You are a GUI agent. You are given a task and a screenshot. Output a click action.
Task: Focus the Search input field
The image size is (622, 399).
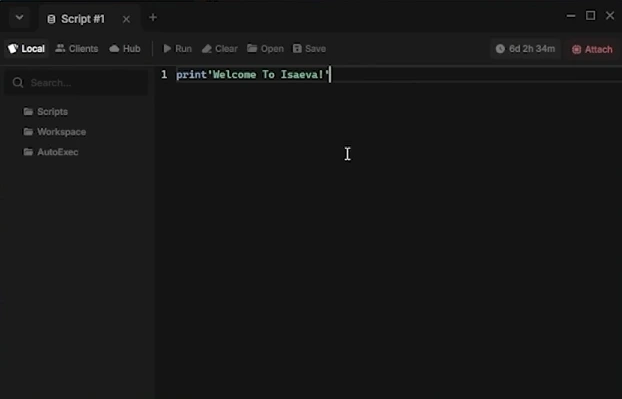coord(76,82)
